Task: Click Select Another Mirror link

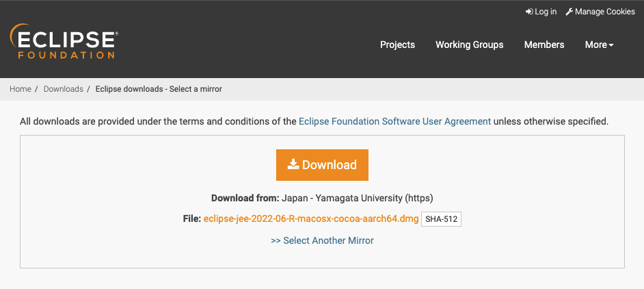Action: (x=323, y=240)
